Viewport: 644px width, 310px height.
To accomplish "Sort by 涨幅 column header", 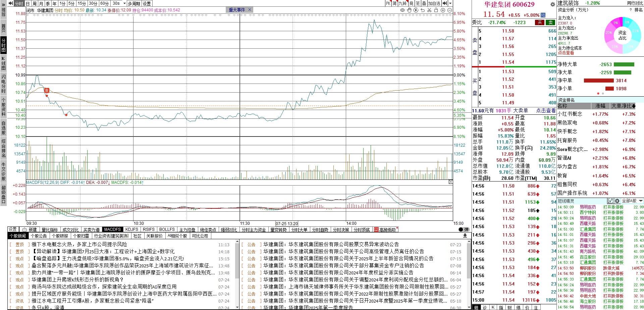I will tap(600, 106).
